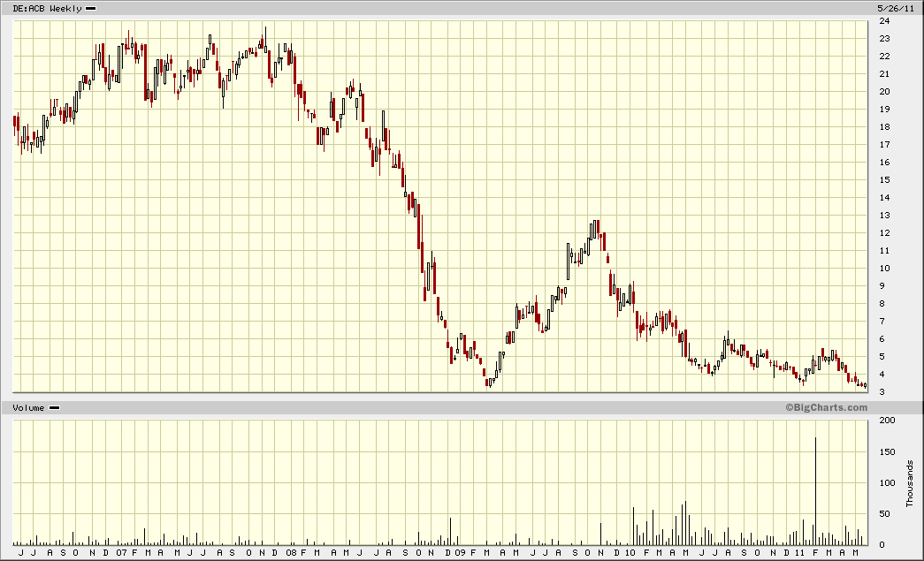Click price axis label '16'
The image size is (924, 561).
coord(884,162)
